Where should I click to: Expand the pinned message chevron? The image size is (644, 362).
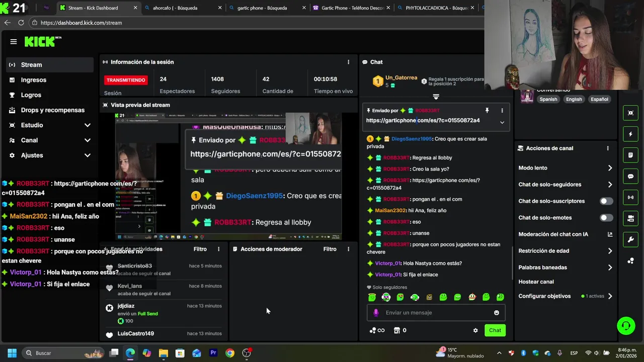click(502, 122)
